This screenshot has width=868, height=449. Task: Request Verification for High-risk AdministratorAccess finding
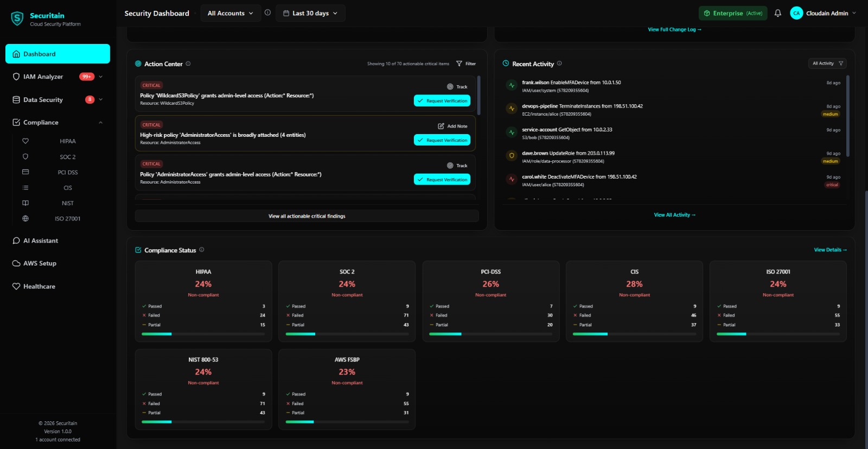[x=442, y=140]
